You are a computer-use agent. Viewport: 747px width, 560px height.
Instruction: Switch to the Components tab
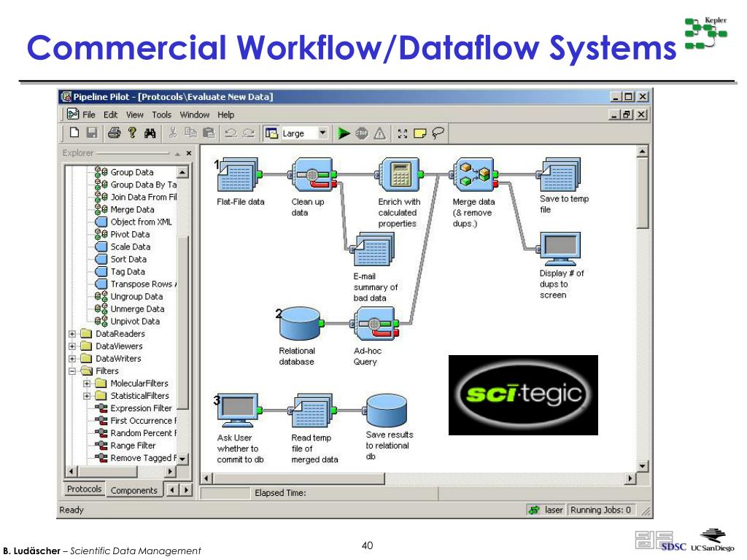(x=134, y=490)
